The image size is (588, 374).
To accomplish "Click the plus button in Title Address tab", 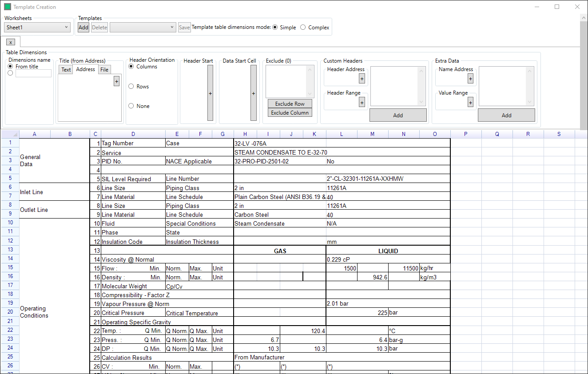I will 116,81.
